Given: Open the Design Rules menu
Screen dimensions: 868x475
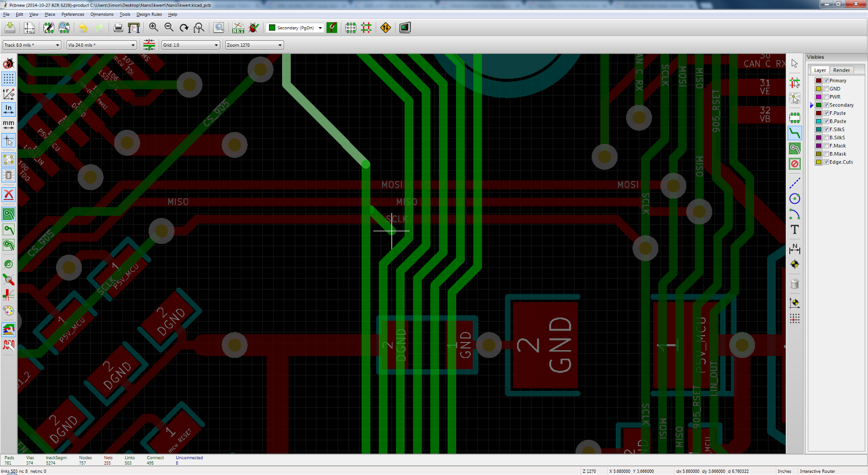Looking at the screenshot, I should click(149, 15).
